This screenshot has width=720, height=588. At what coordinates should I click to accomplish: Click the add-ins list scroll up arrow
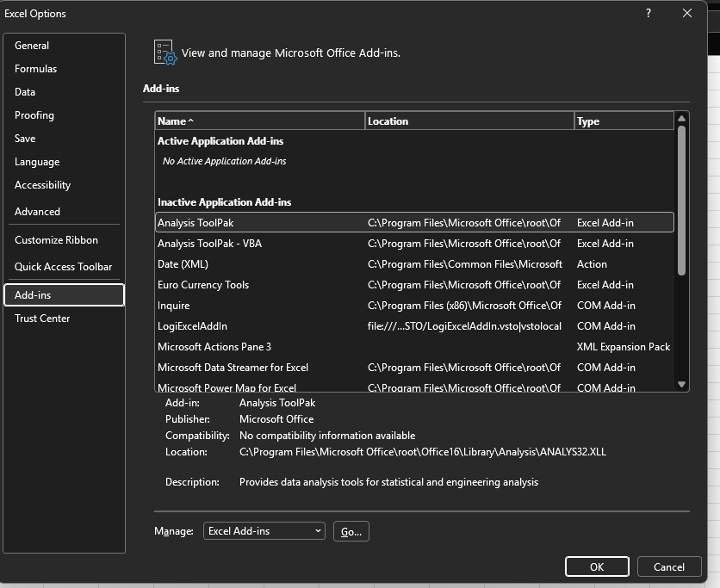click(681, 119)
